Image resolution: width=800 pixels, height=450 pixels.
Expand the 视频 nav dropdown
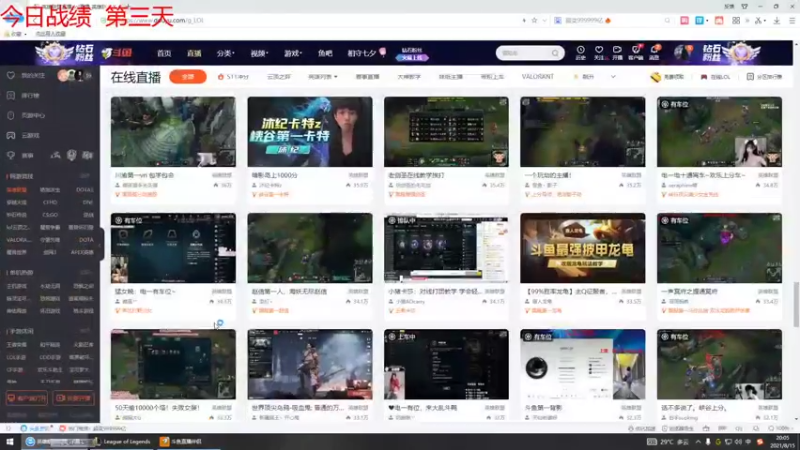tap(259, 53)
